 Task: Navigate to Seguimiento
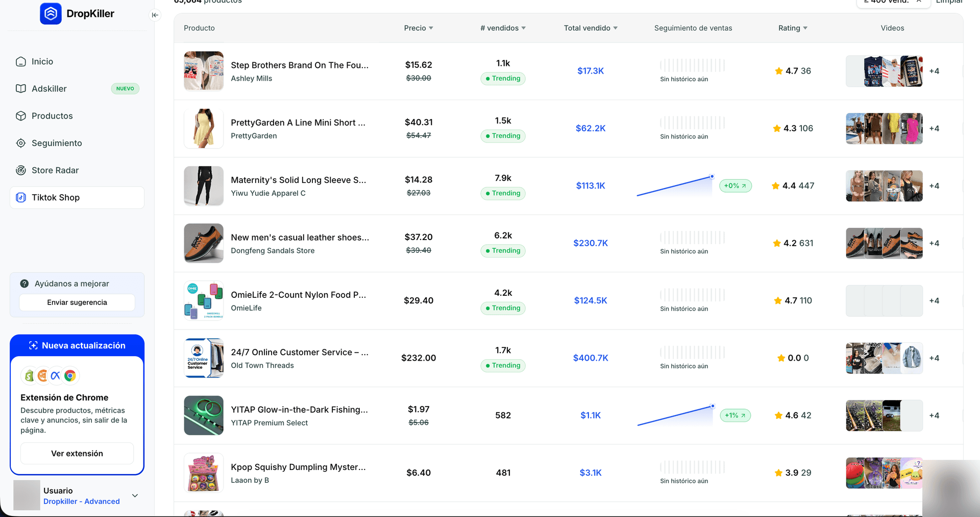click(x=77, y=143)
